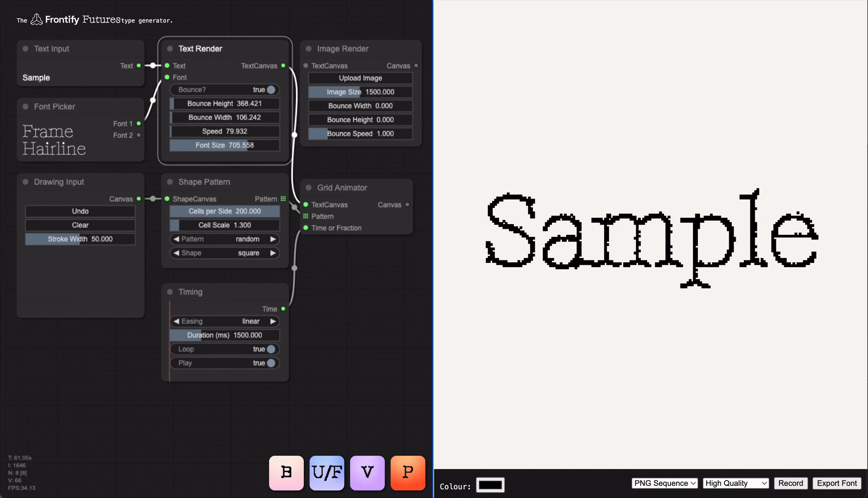Click the pink B preset icon
The image size is (868, 498).
[x=286, y=473]
